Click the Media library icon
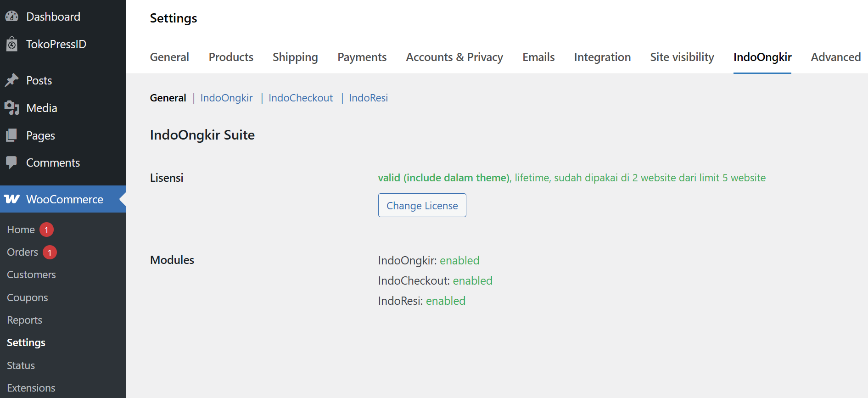The height and width of the screenshot is (398, 868). 12,108
